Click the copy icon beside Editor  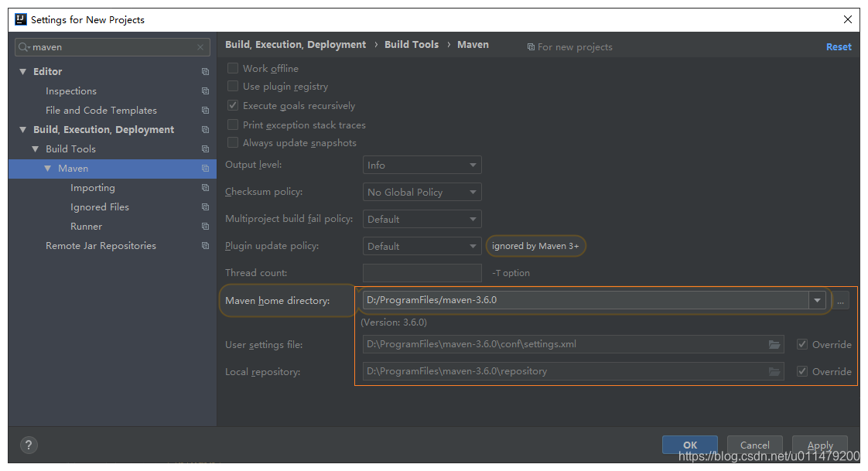(x=205, y=71)
